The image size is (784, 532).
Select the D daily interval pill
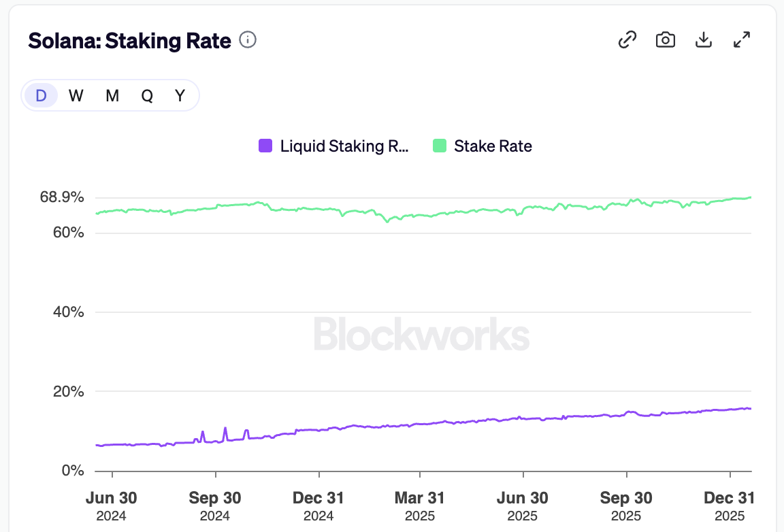[x=40, y=95]
